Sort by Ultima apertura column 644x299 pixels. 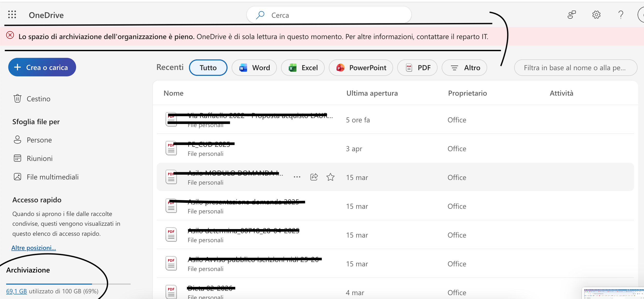tap(372, 93)
